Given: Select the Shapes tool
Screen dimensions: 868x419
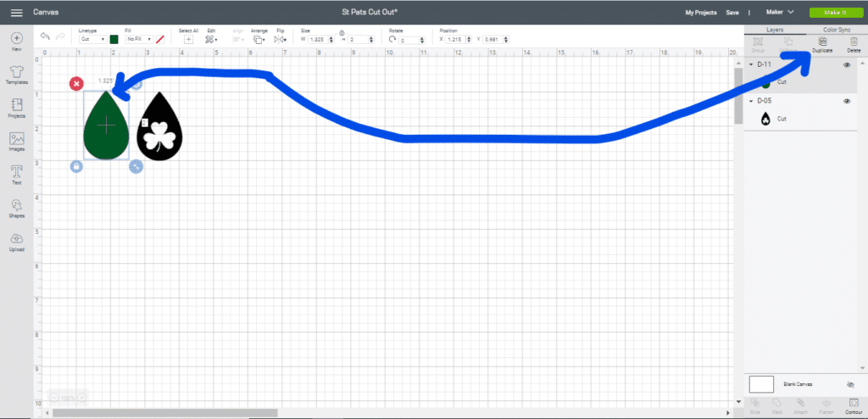Looking at the screenshot, I should click(16, 209).
